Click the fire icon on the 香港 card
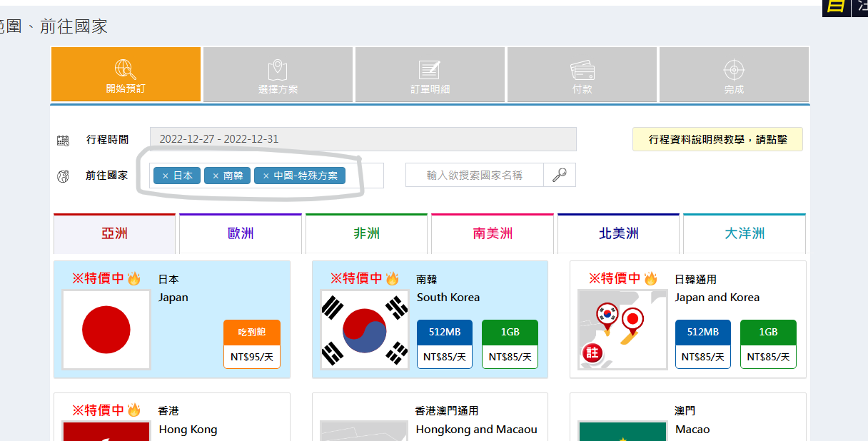 (134, 410)
